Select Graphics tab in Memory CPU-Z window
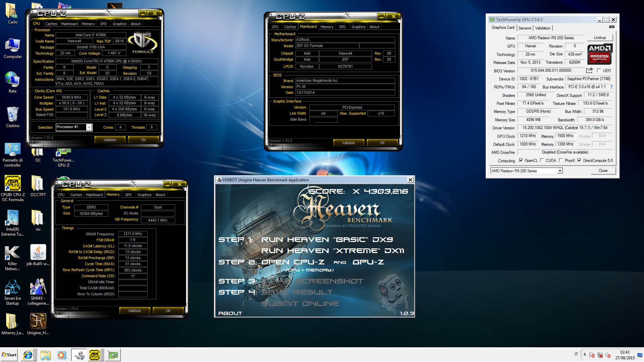The height and width of the screenshot is (362, 644). (x=144, y=195)
